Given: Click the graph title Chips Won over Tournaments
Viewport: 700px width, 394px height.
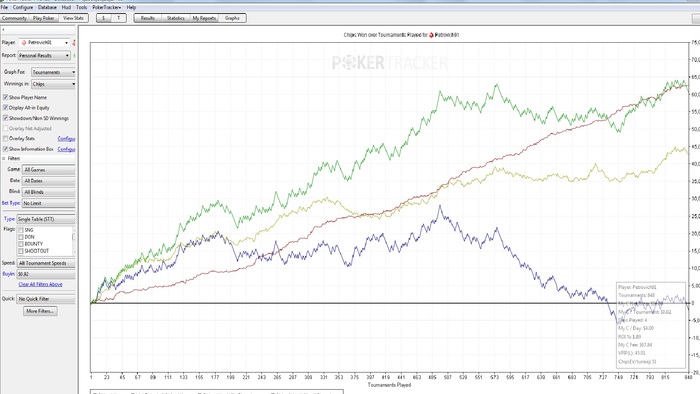Looking at the screenshot, I should tap(401, 35).
